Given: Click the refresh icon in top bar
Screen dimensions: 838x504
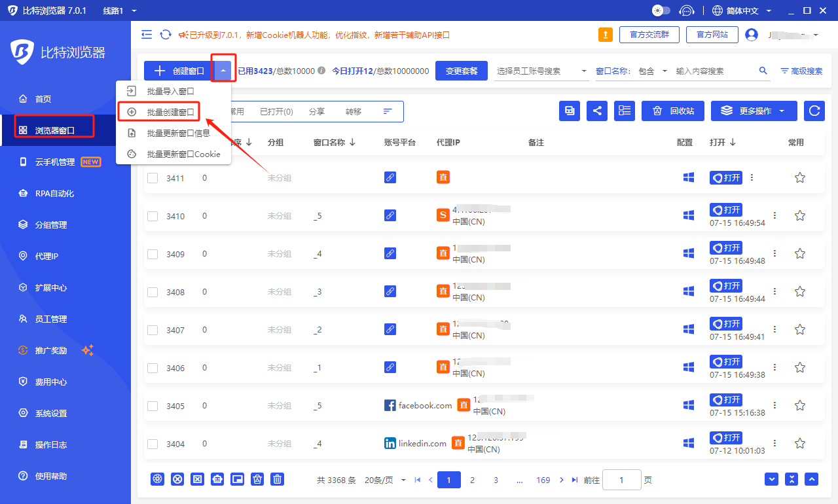Looking at the screenshot, I should tap(166, 35).
